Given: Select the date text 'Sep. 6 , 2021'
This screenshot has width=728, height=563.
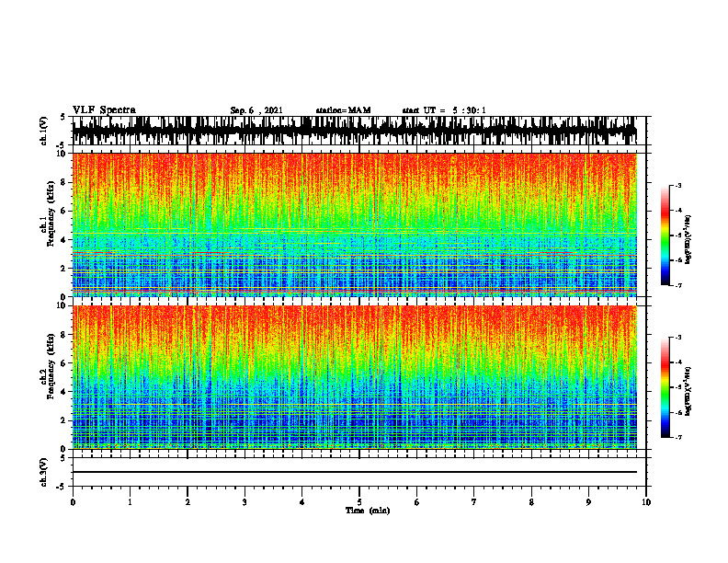Looking at the screenshot, I should coord(256,110).
